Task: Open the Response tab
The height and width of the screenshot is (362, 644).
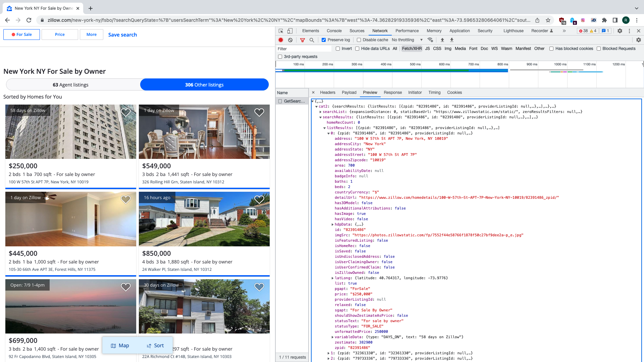Action: coord(393,93)
